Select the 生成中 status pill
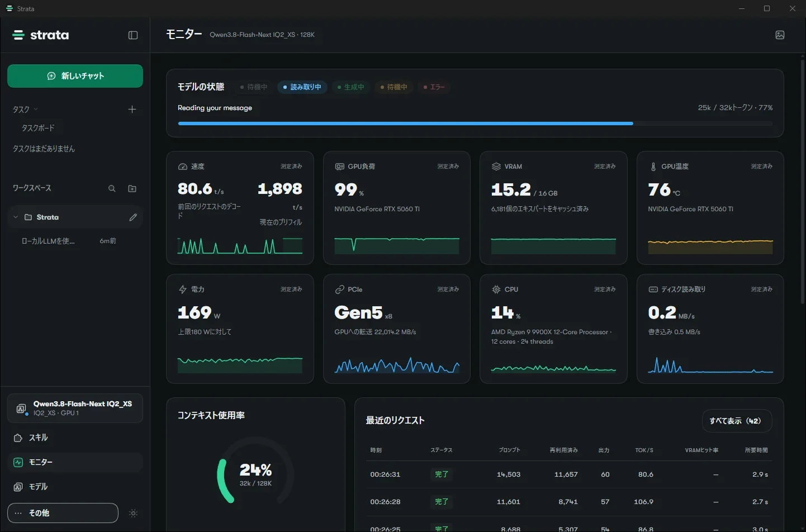 click(x=351, y=87)
